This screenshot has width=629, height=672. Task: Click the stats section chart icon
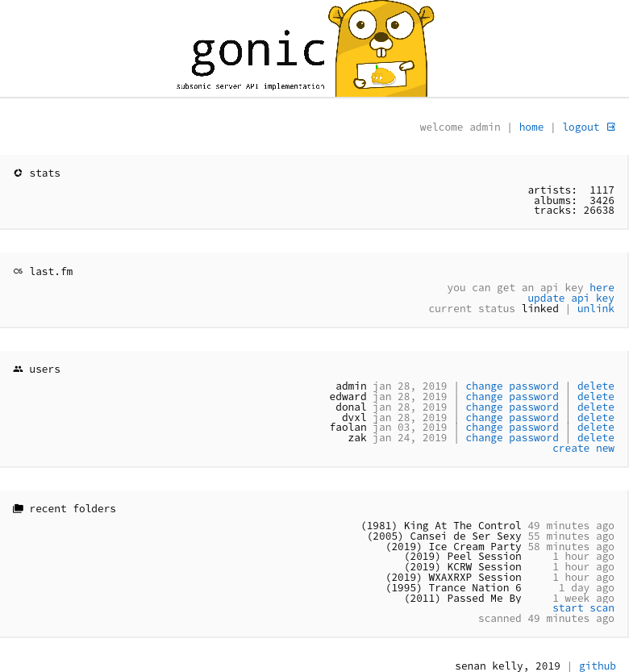[18, 173]
